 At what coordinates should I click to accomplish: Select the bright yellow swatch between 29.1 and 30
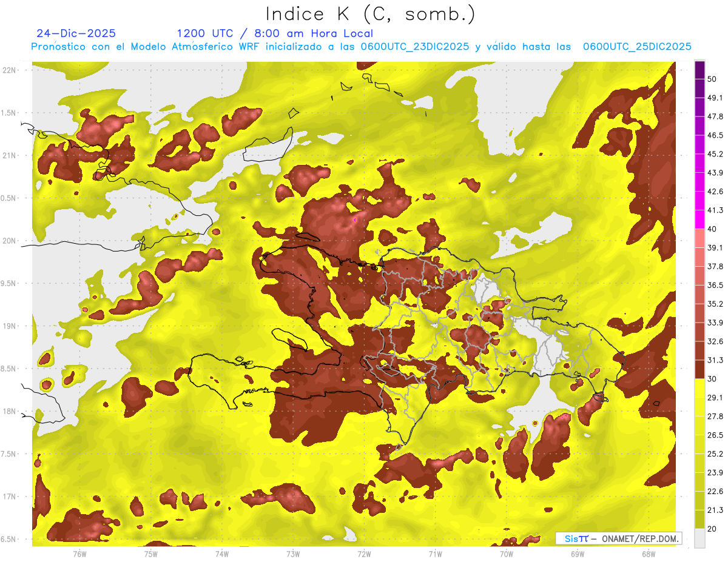(699, 388)
